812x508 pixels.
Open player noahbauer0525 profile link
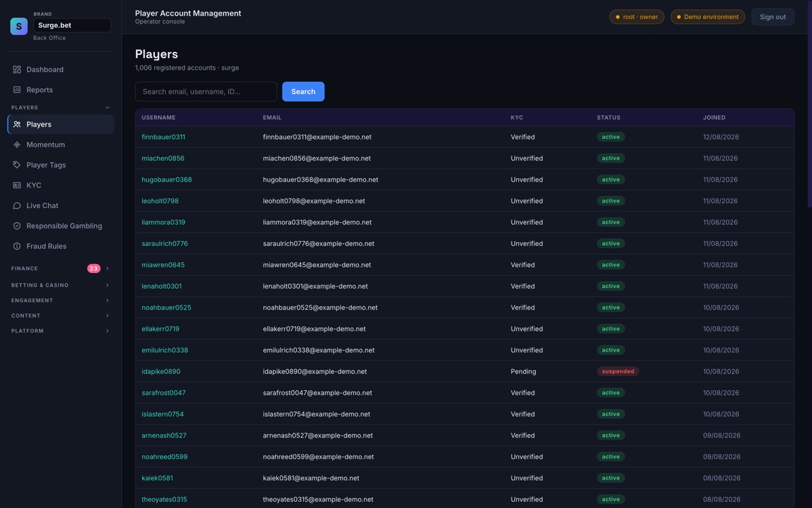click(x=166, y=308)
